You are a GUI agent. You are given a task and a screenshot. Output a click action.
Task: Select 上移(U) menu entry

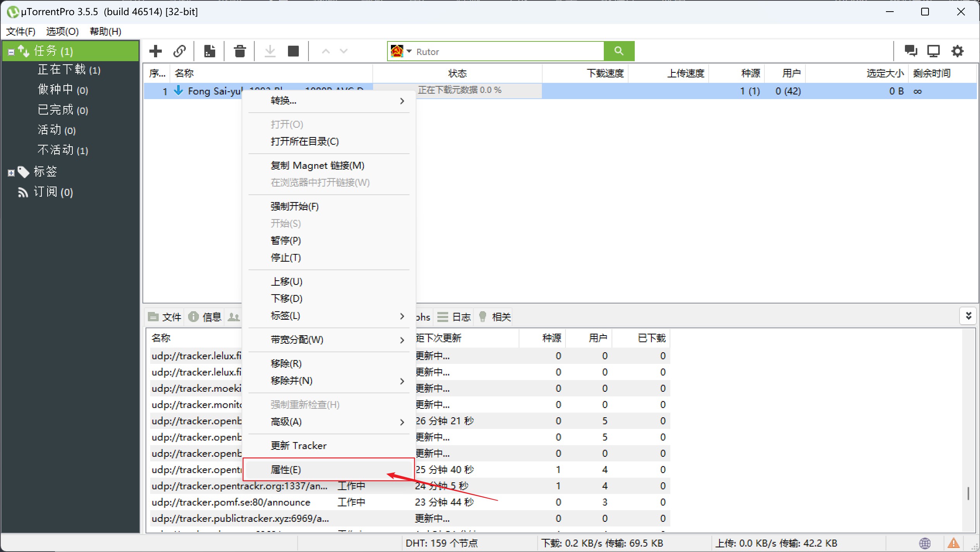coord(329,281)
